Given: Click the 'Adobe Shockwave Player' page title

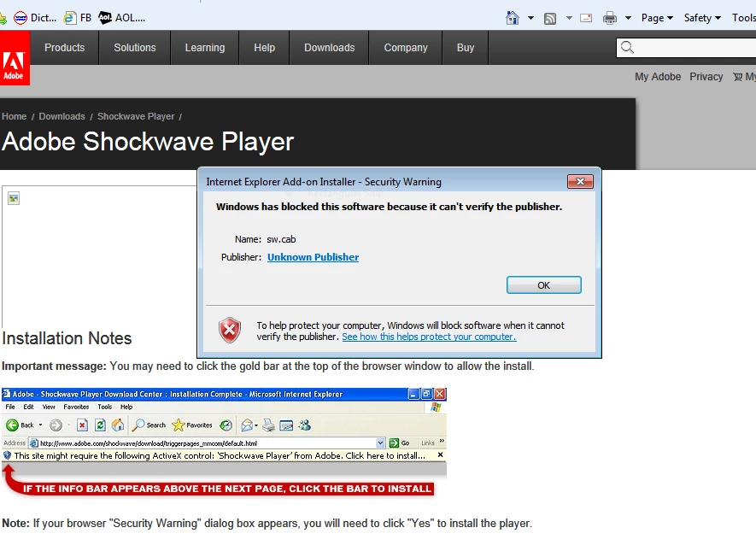Looking at the screenshot, I should pos(148,142).
